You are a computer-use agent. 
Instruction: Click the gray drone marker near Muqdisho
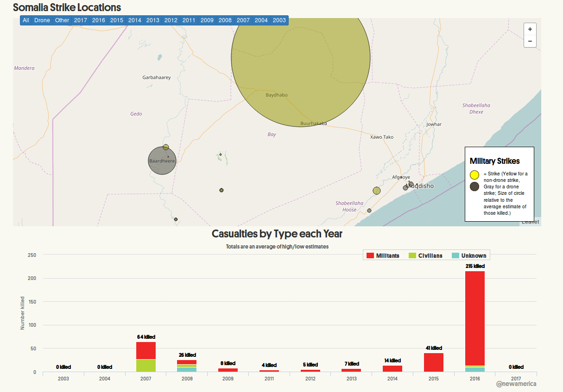pos(411,185)
